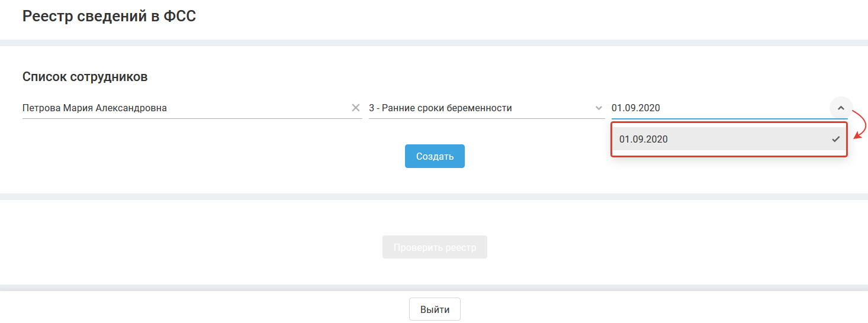The image size is (868, 323).
Task: Click gray divider strip above Выйти button
Action: [434, 288]
